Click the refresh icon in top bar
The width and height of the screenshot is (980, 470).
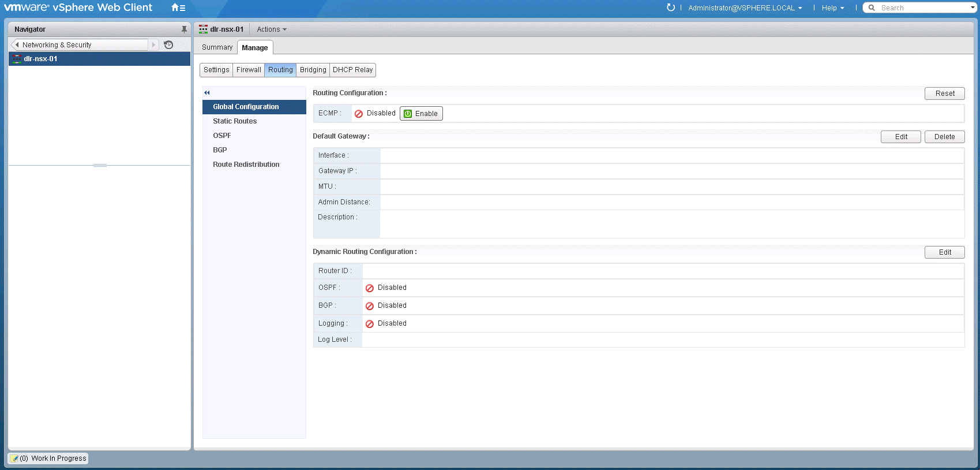670,8
